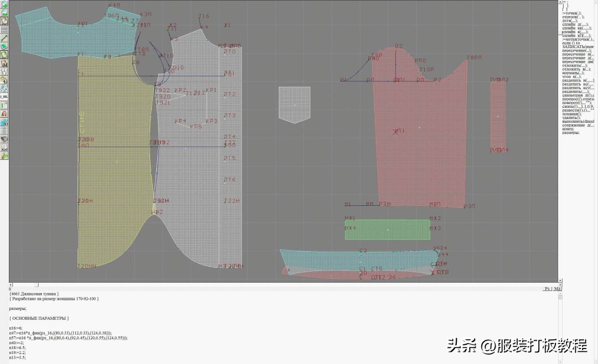The image size is (598, 364).
Task: Switch to the М1 tab
Action: 557,289
